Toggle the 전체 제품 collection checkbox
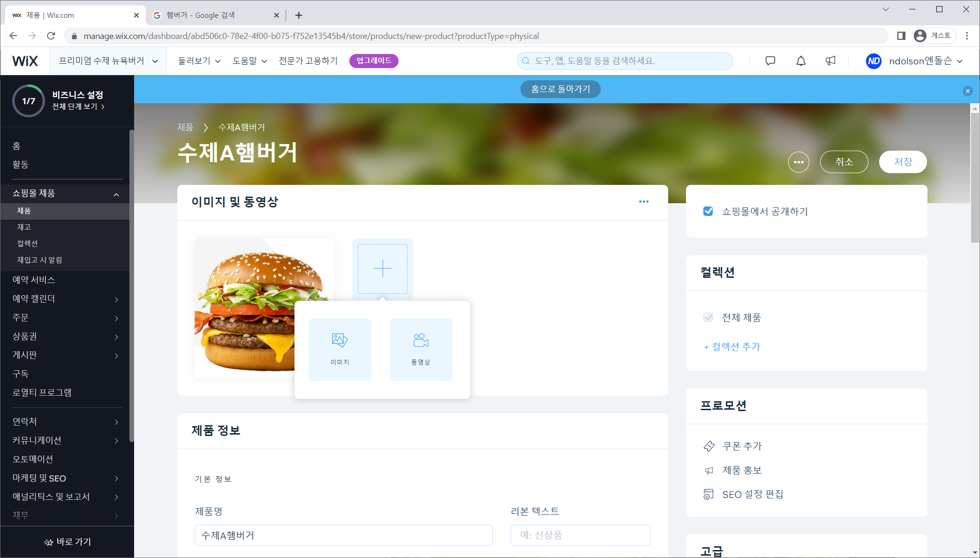The height and width of the screenshot is (558, 980). [708, 318]
